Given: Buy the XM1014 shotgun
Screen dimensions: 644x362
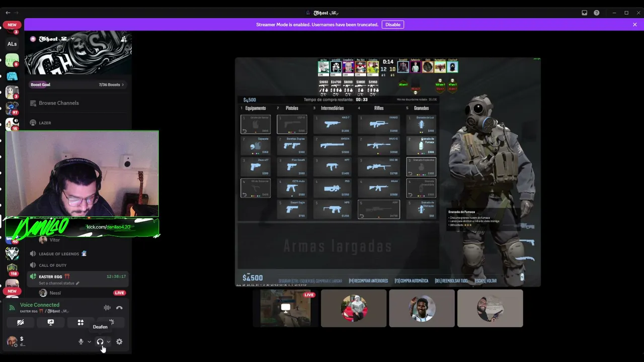Looking at the screenshot, I should (332, 145).
